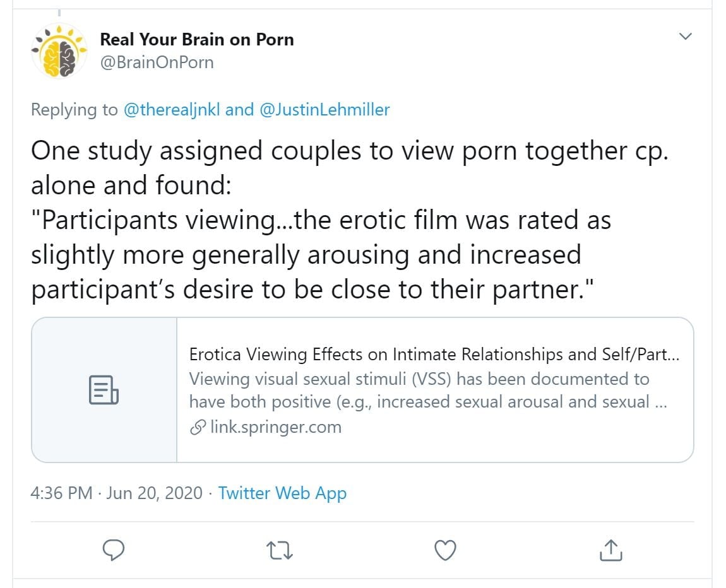
Task: Share the tweet via the upload arrow icon
Action: point(610,550)
